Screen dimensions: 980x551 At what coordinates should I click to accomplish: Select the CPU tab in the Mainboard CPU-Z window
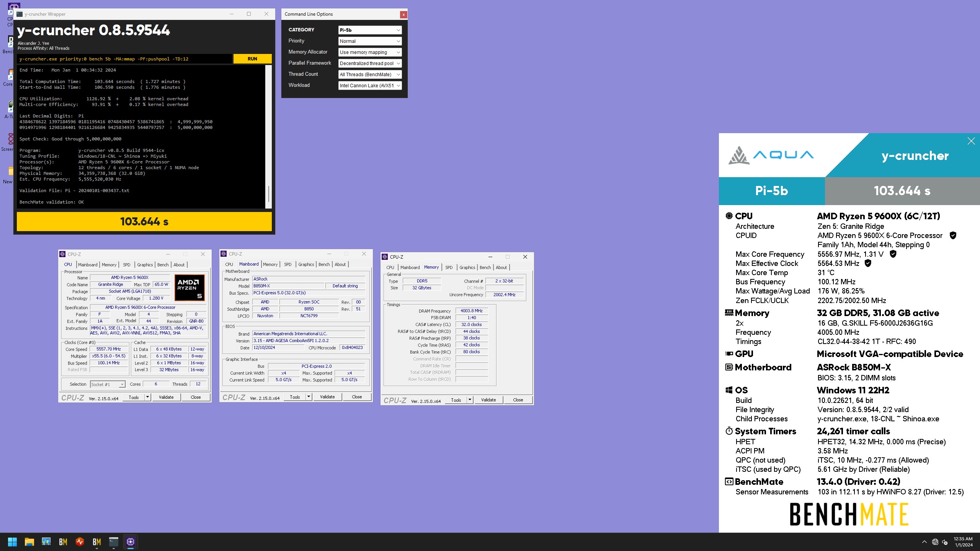[x=229, y=264]
